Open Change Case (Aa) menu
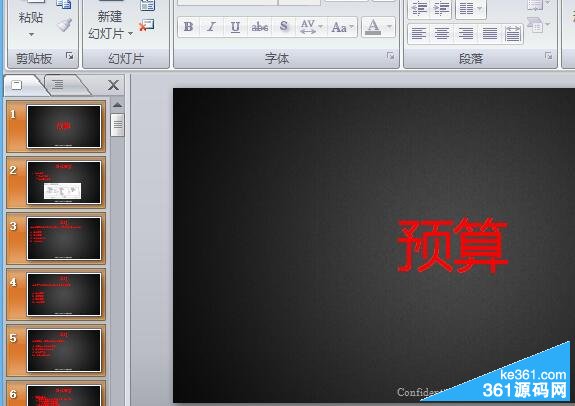The height and width of the screenshot is (406, 575). point(342,27)
